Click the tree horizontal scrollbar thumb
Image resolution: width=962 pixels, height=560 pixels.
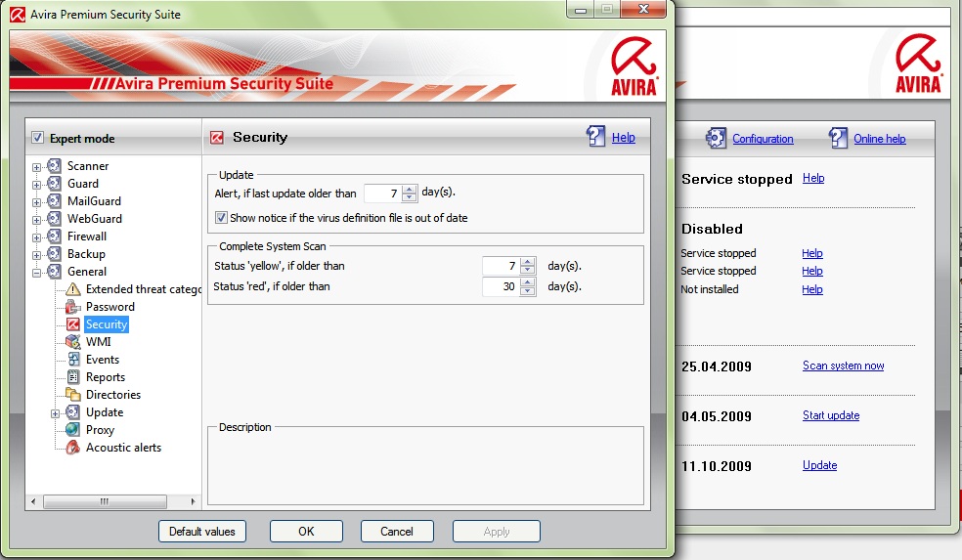pyautogui.click(x=105, y=501)
